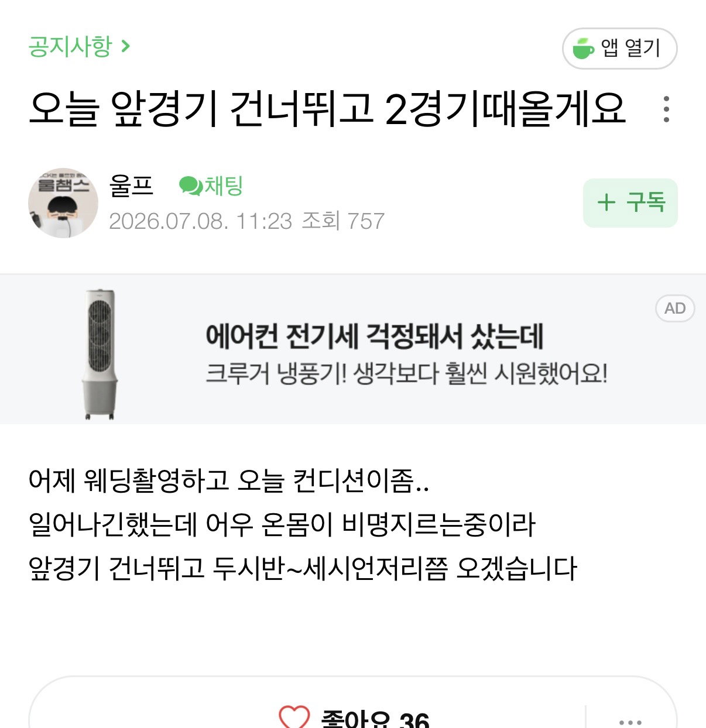Select the post title text
The width and height of the screenshot is (706, 728).
click(327, 109)
